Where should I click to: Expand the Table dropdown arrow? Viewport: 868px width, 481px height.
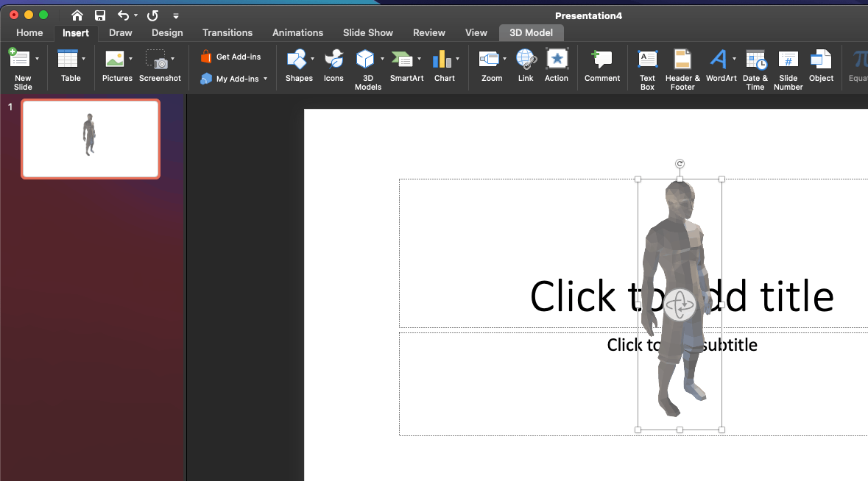[84, 59]
